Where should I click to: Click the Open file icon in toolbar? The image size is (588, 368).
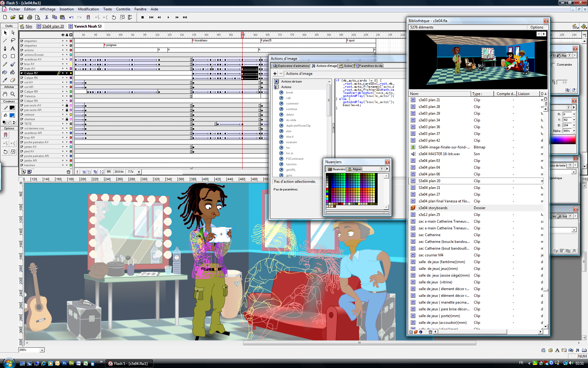[13, 17]
